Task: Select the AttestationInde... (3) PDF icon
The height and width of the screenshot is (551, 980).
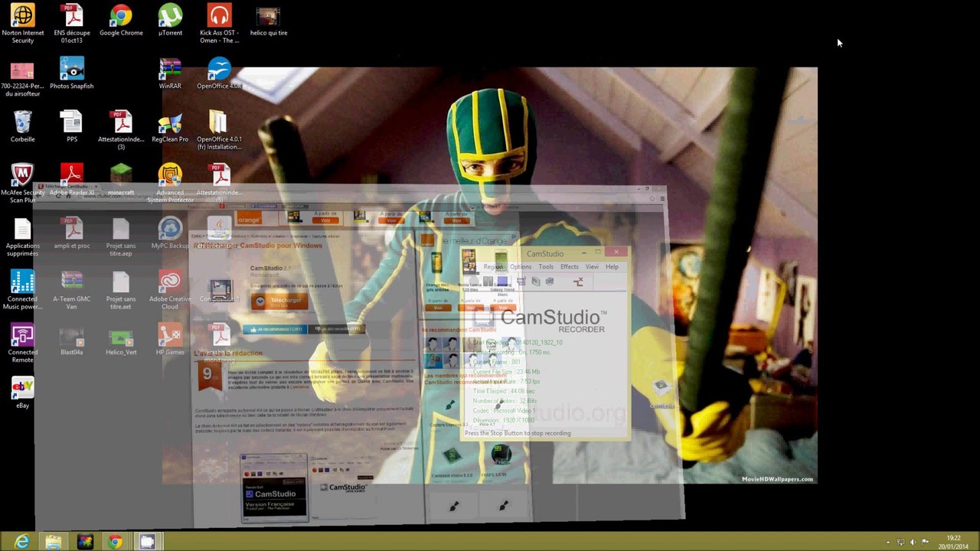Action: pyautogui.click(x=121, y=130)
